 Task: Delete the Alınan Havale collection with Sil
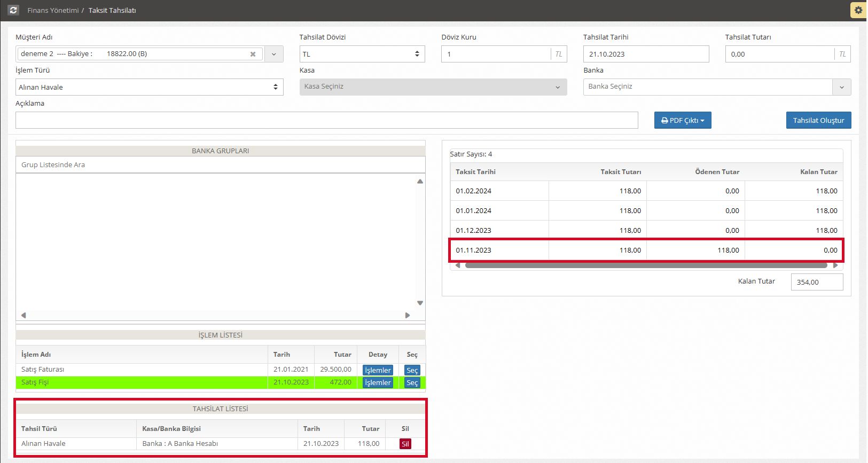pos(405,444)
